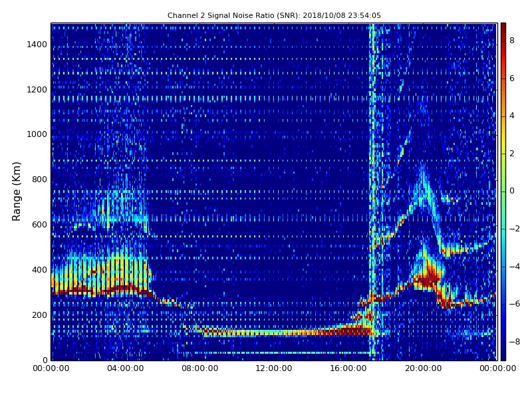The width and height of the screenshot is (532, 399).
Task: Click the daytime echo layer at 12:00 near 120 km
Action: pos(274,333)
